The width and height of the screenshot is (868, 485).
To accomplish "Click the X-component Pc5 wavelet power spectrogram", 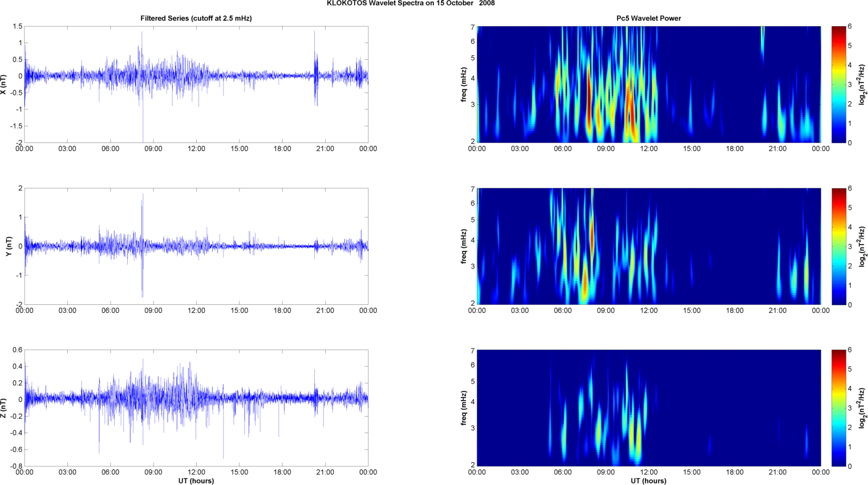I will [649, 84].
